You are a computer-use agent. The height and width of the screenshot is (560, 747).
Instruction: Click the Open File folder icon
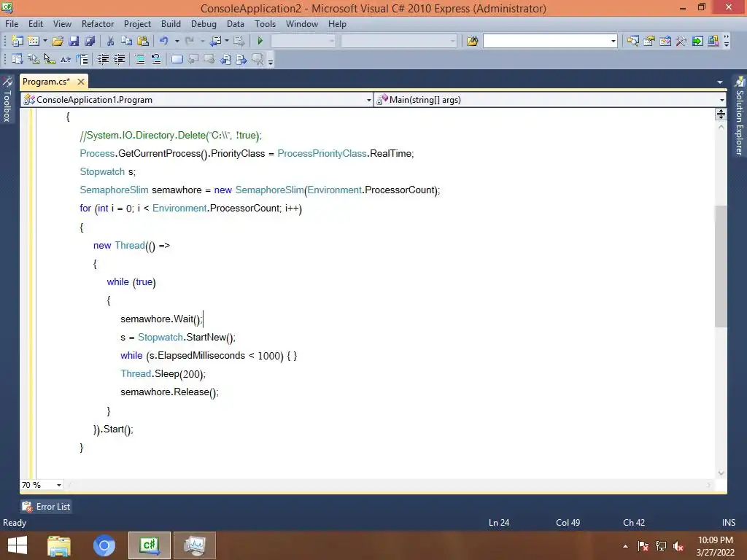[x=58, y=41]
